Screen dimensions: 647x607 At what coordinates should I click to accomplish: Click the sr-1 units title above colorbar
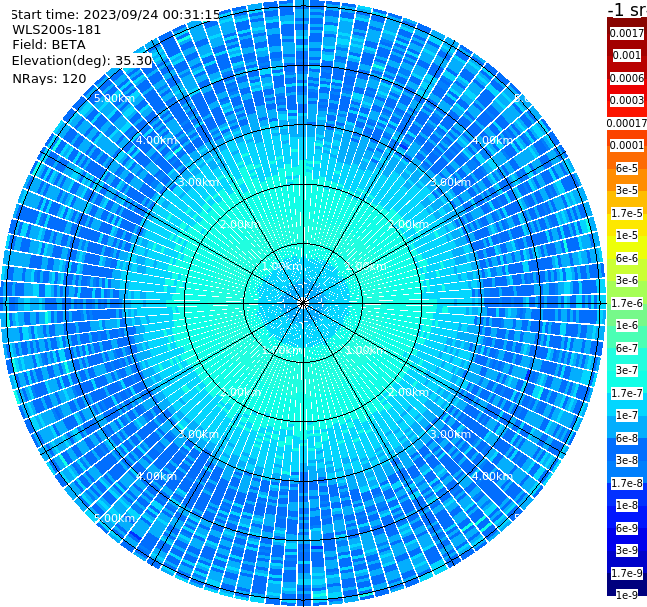[x=627, y=9]
